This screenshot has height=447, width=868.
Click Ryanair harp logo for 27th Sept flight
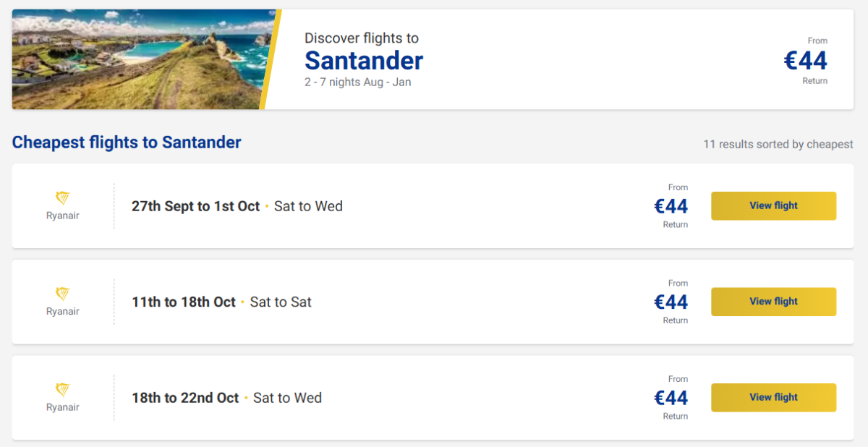pyautogui.click(x=63, y=198)
